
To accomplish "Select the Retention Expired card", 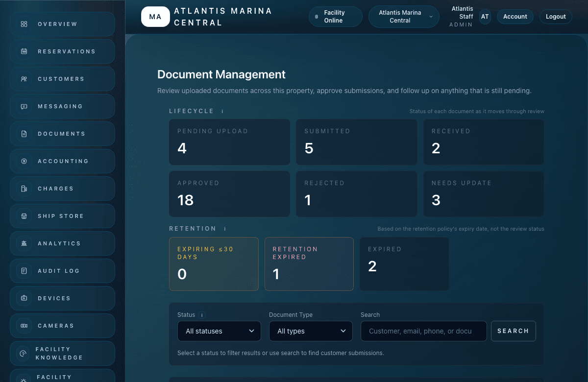I will 309,264.
